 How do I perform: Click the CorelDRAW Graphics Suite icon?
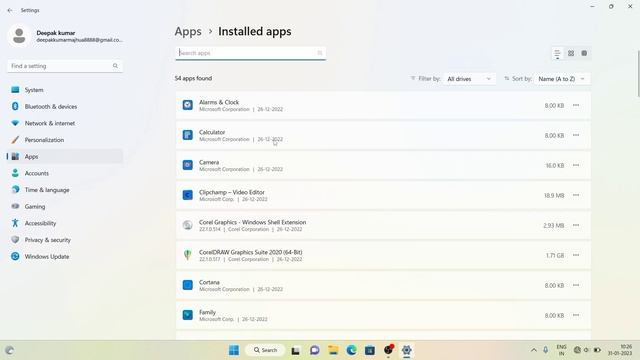[187, 255]
